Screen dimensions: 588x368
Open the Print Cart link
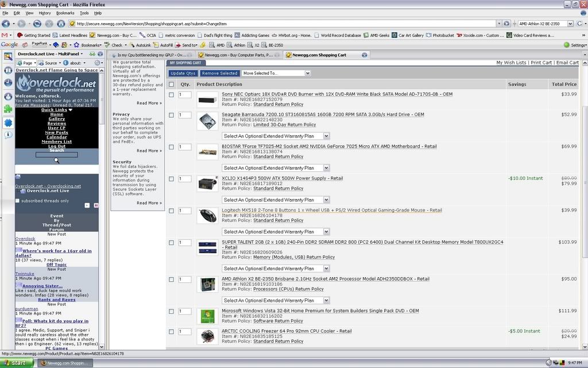point(541,63)
